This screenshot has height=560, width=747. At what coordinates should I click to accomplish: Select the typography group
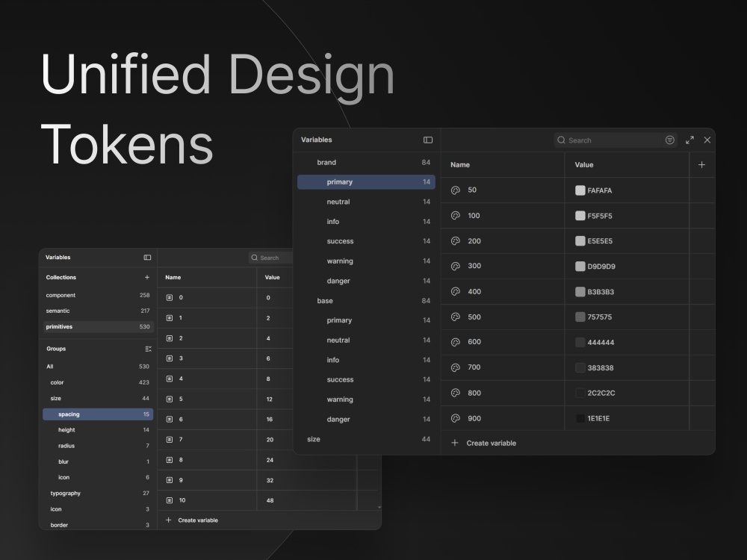coord(98,494)
